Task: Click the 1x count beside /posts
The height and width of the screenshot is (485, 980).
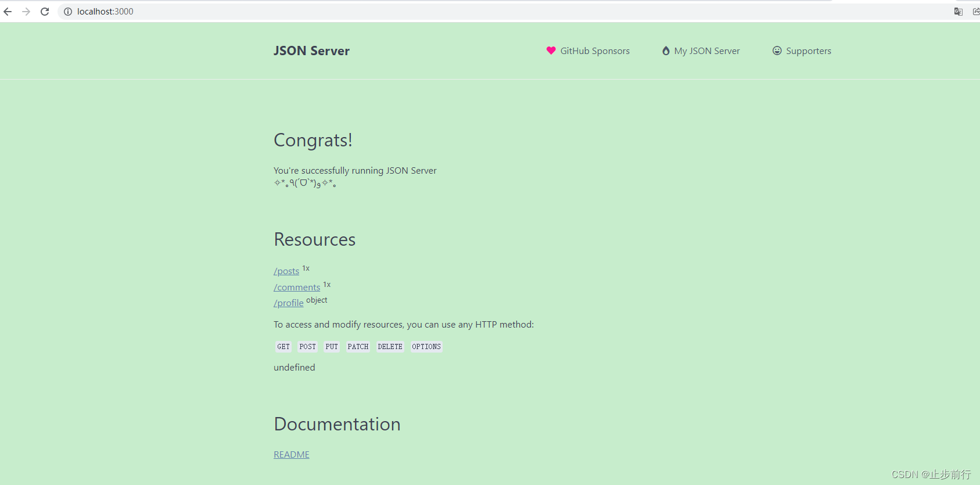Action: (x=306, y=268)
